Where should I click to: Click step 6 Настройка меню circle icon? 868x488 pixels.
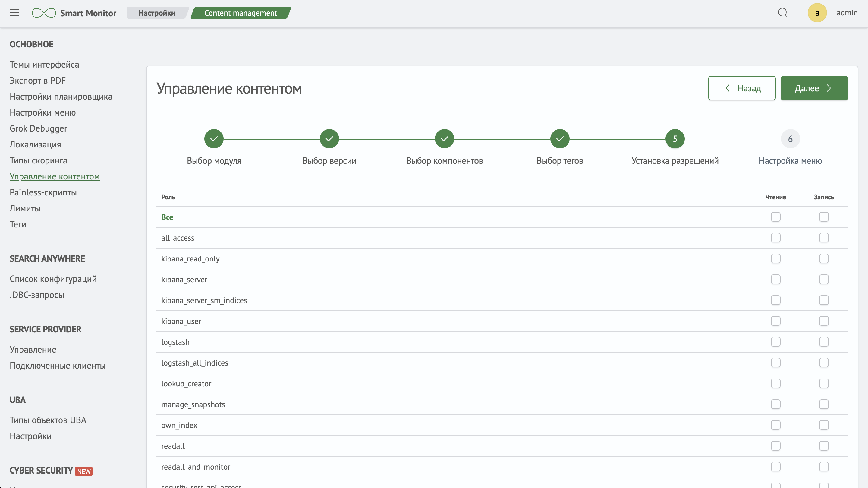point(790,139)
